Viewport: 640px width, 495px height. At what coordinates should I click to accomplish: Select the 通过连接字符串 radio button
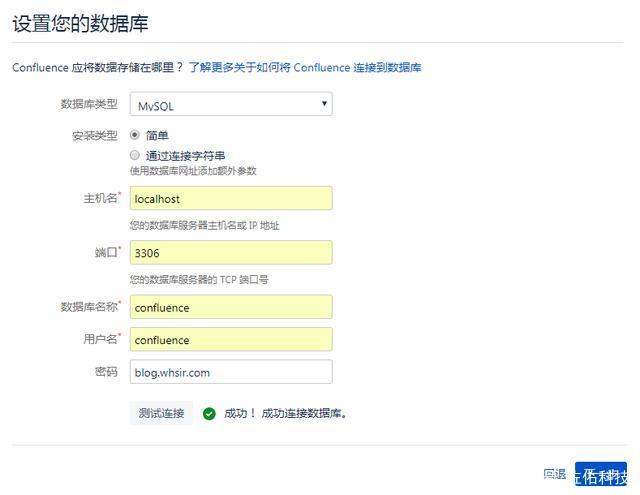tap(135, 155)
